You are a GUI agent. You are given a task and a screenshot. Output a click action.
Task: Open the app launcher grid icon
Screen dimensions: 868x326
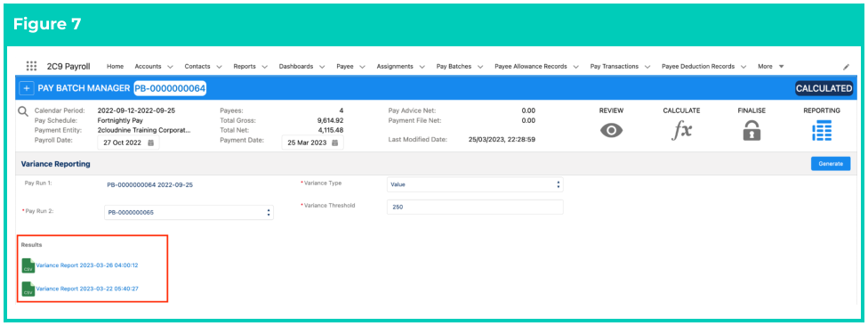point(31,66)
